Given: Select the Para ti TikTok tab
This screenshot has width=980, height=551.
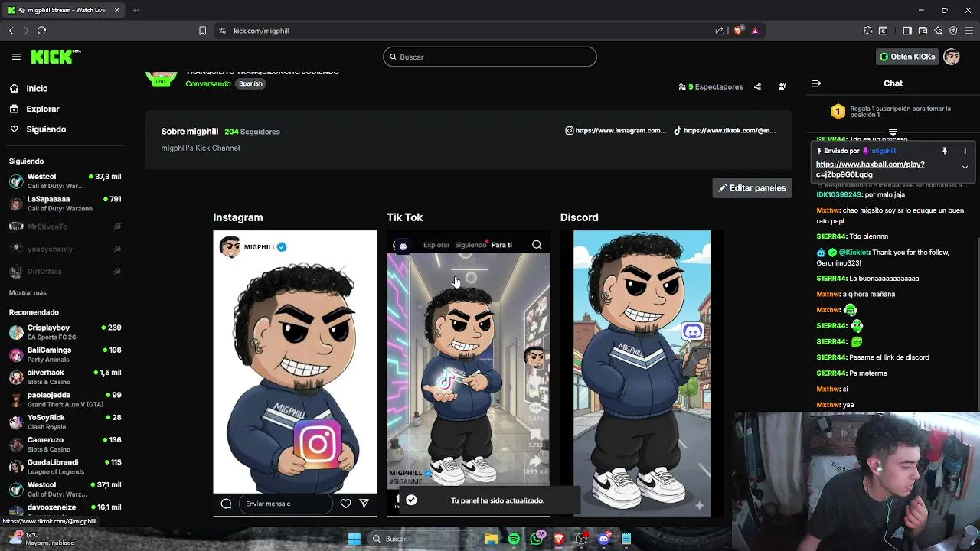Looking at the screenshot, I should [x=501, y=245].
